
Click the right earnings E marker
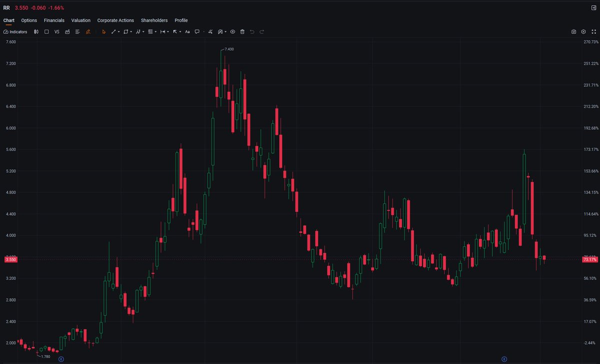(x=504, y=359)
